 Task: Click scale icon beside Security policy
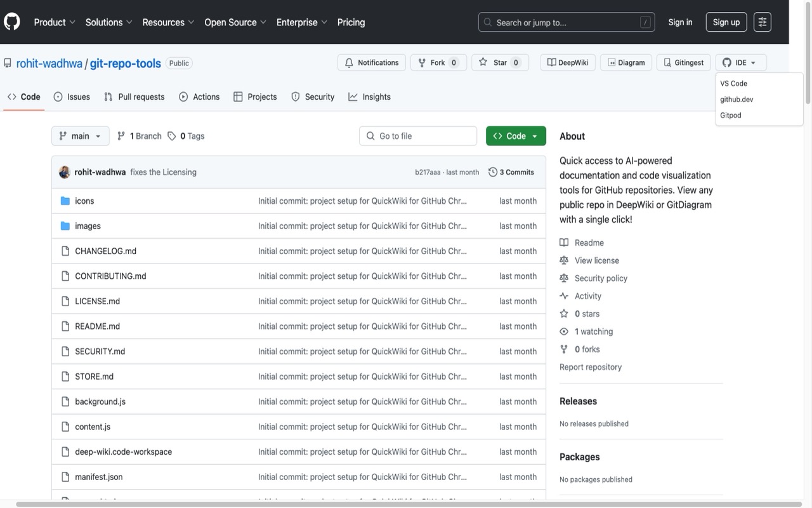coord(564,278)
